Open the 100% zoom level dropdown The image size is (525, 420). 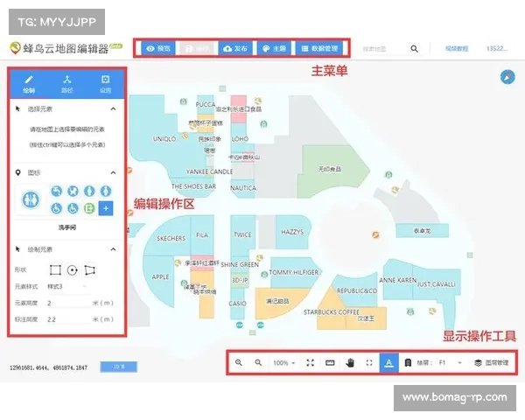(283, 362)
